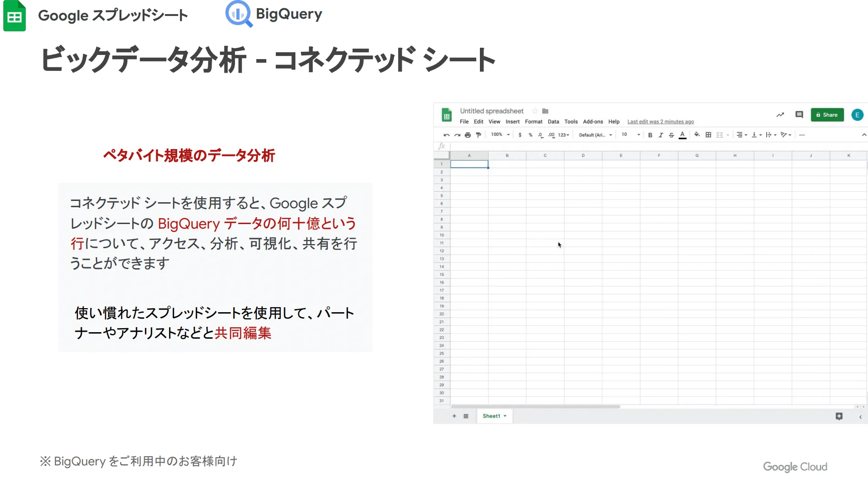Increase decimal places icon
The image size is (868, 489).
coord(551,135)
